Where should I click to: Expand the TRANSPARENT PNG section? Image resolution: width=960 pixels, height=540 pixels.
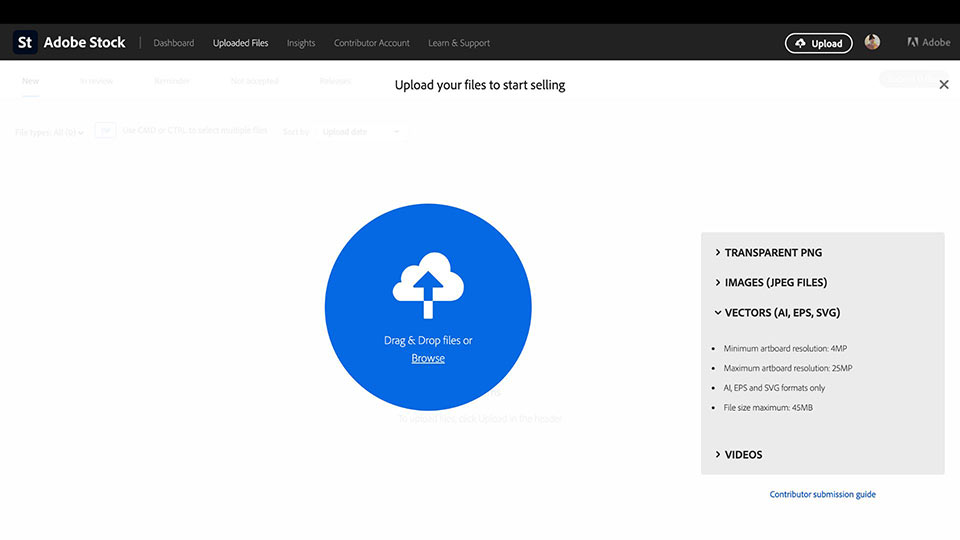tap(768, 252)
